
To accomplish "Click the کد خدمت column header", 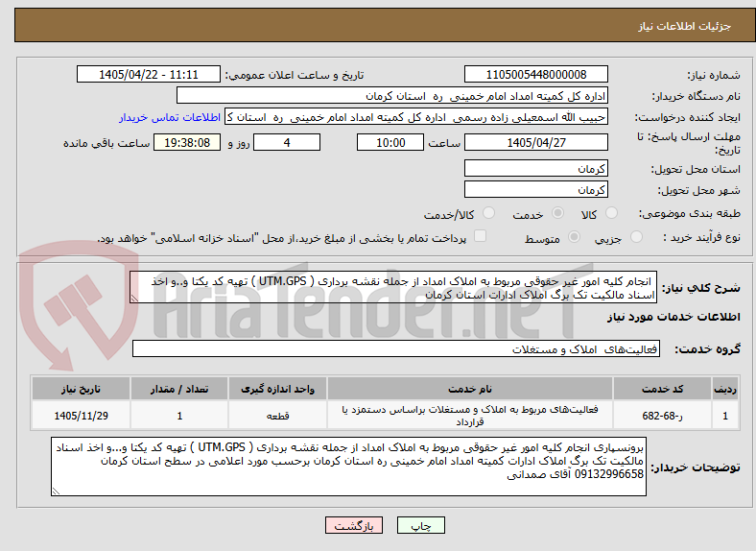I will (x=663, y=389).
